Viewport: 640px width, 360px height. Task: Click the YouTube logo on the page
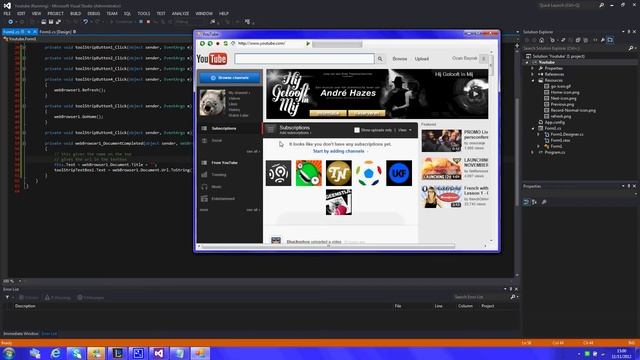(x=212, y=59)
